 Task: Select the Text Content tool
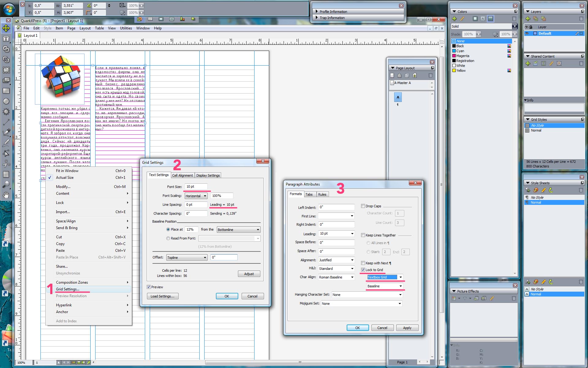(6, 39)
